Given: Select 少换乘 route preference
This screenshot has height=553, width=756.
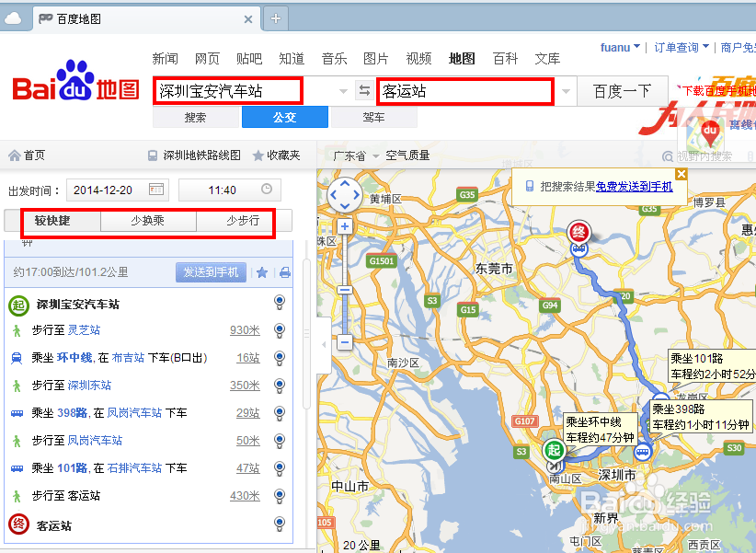Looking at the screenshot, I should click(148, 221).
